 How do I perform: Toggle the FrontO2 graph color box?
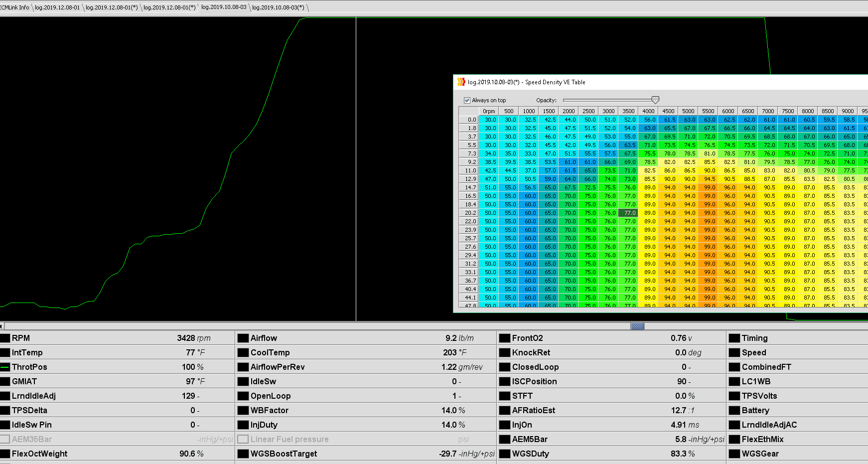[x=505, y=338]
